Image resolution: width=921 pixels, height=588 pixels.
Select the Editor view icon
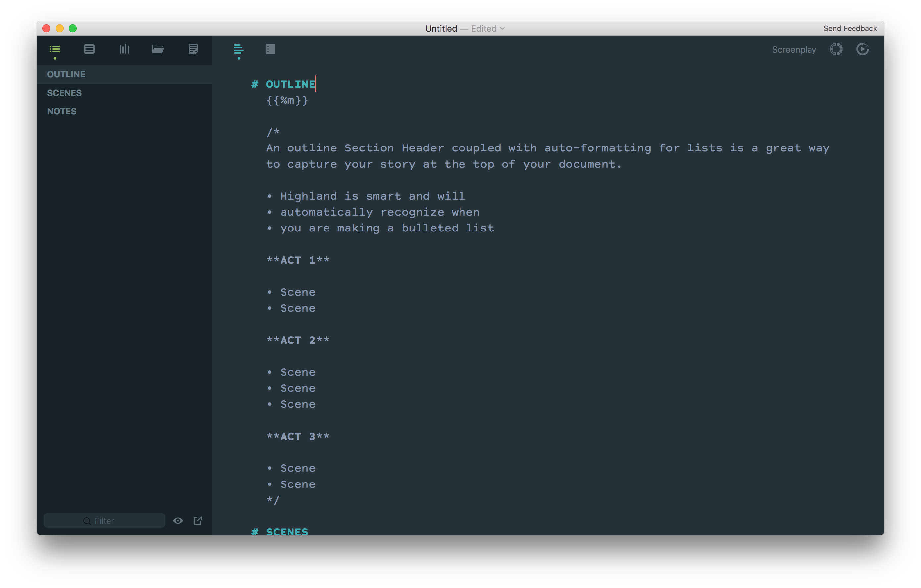coord(238,49)
